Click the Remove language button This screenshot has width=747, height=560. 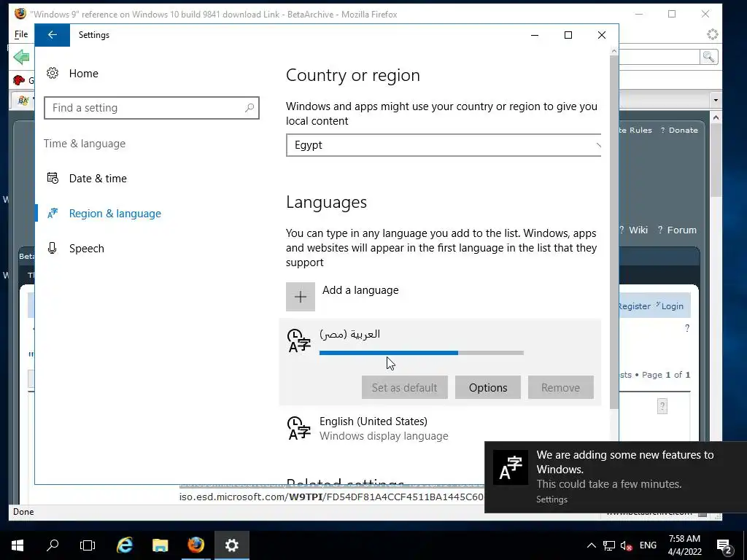561,388
